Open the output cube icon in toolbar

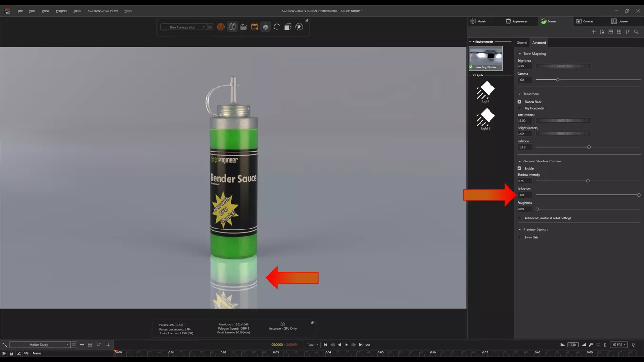tap(288, 27)
